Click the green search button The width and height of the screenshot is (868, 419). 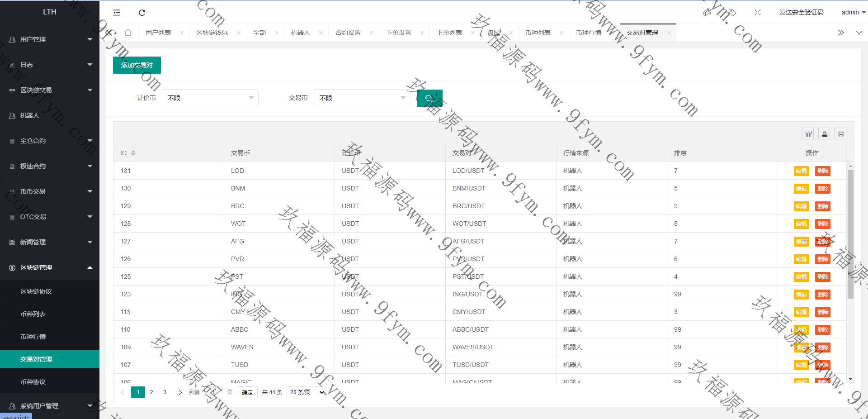click(429, 98)
